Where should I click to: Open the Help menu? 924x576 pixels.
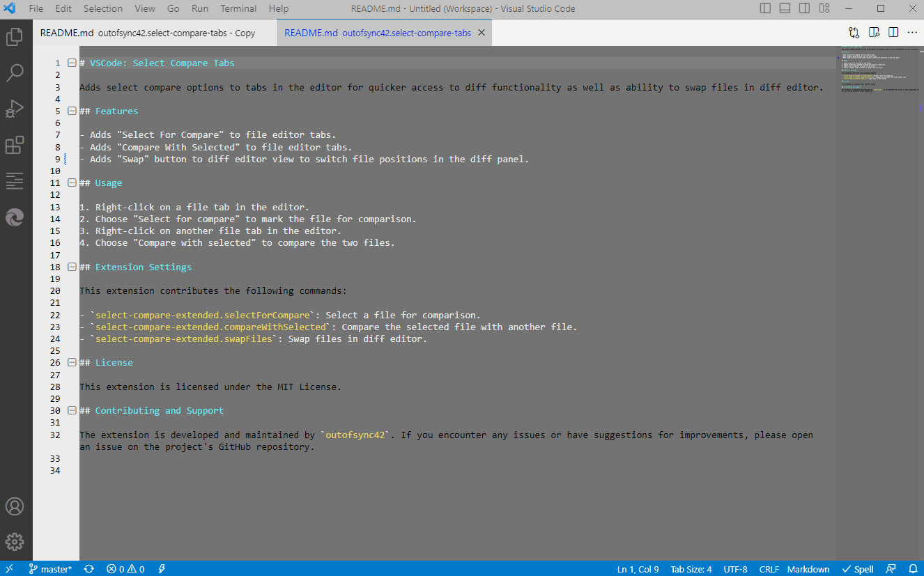coord(279,8)
